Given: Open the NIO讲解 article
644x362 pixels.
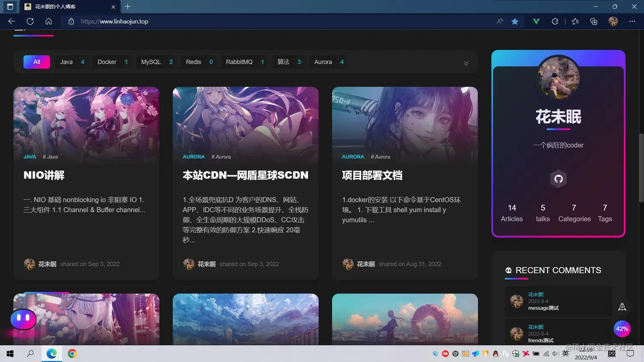Looking at the screenshot, I should click(x=43, y=175).
